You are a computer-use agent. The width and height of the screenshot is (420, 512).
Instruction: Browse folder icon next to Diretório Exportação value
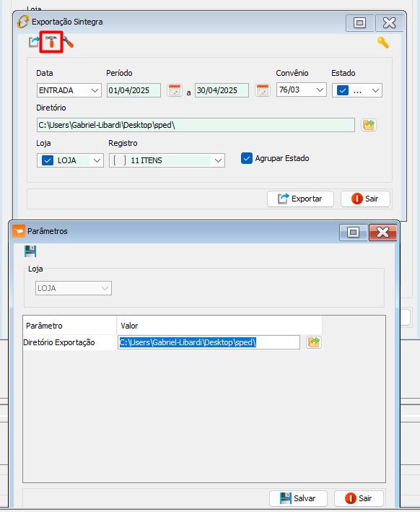[314, 342]
